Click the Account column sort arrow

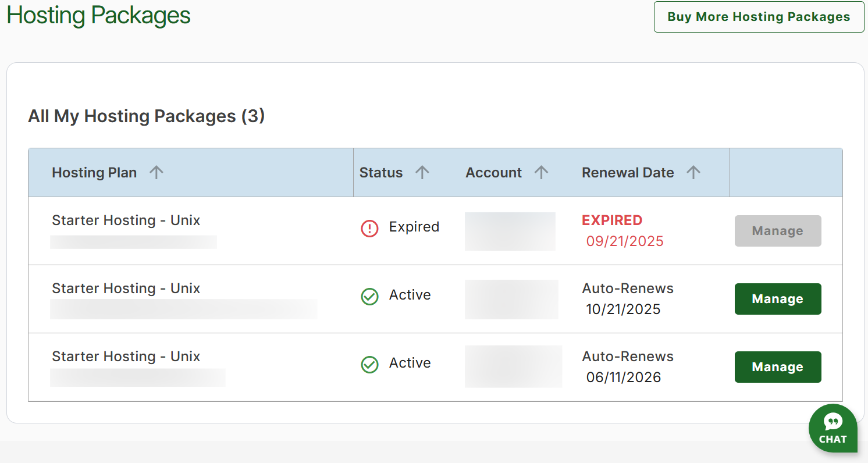(541, 172)
